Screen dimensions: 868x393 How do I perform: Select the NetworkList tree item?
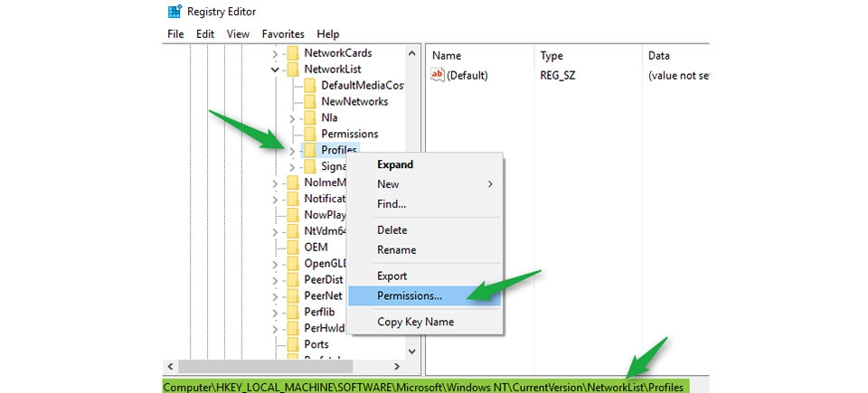pyautogui.click(x=332, y=70)
